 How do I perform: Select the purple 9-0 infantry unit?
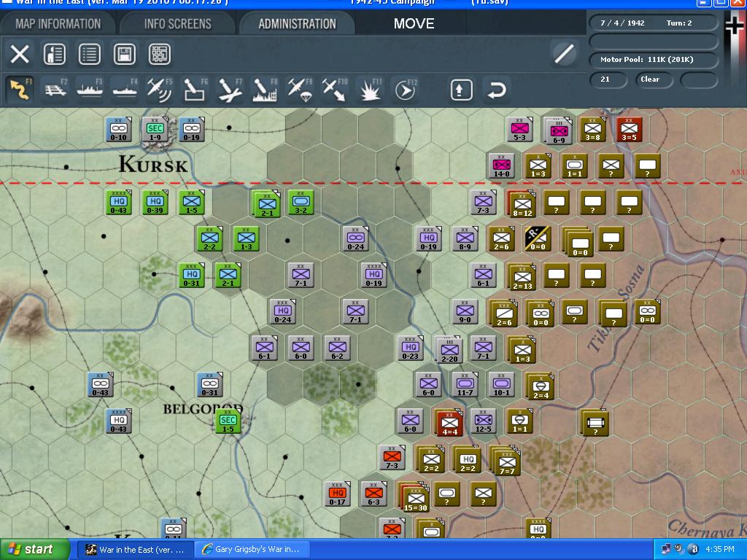coord(465,312)
